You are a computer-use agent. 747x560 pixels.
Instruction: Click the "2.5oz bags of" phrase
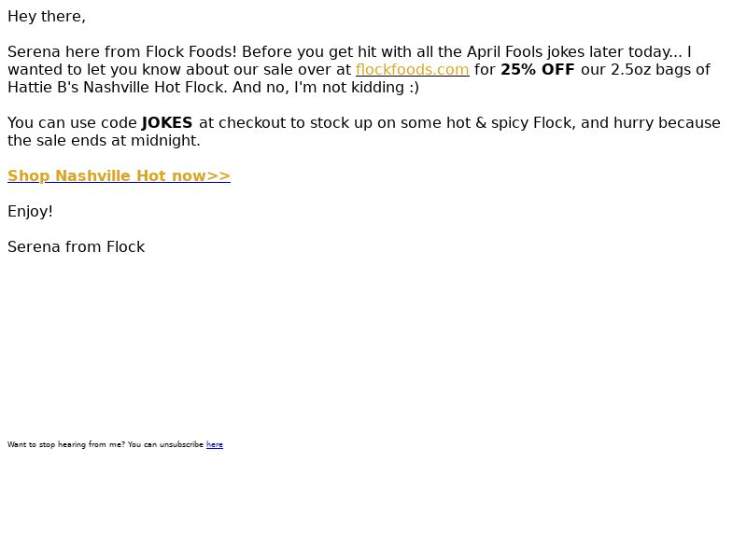(x=660, y=69)
